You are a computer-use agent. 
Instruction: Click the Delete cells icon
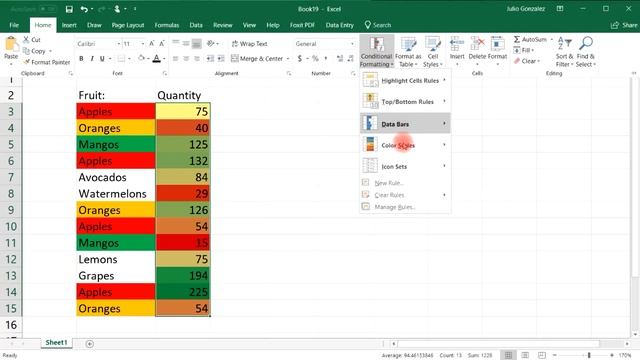477,44
